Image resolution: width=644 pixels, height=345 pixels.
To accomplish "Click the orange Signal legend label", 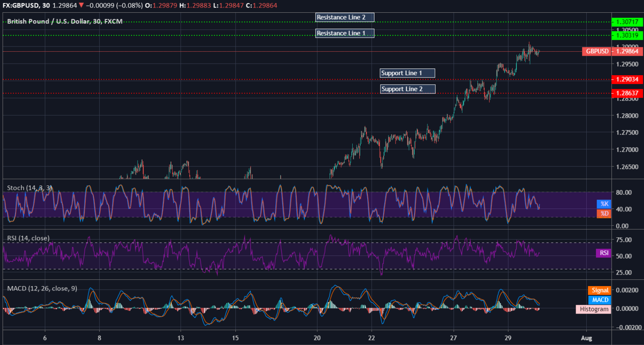I will tap(599, 290).
